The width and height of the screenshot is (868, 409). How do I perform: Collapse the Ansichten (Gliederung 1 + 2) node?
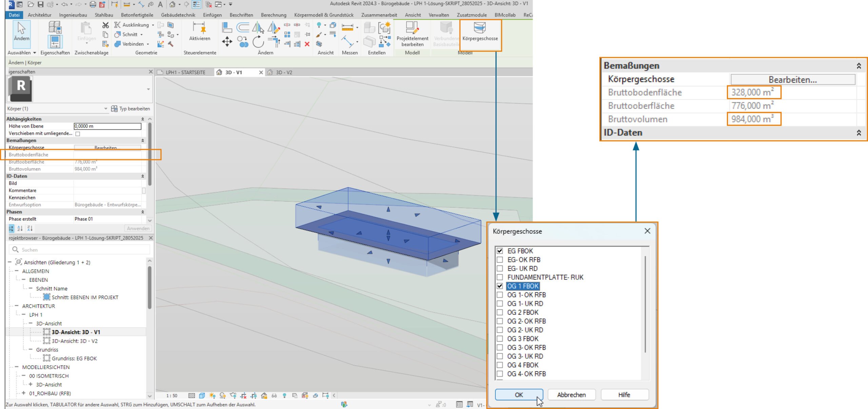pos(9,262)
